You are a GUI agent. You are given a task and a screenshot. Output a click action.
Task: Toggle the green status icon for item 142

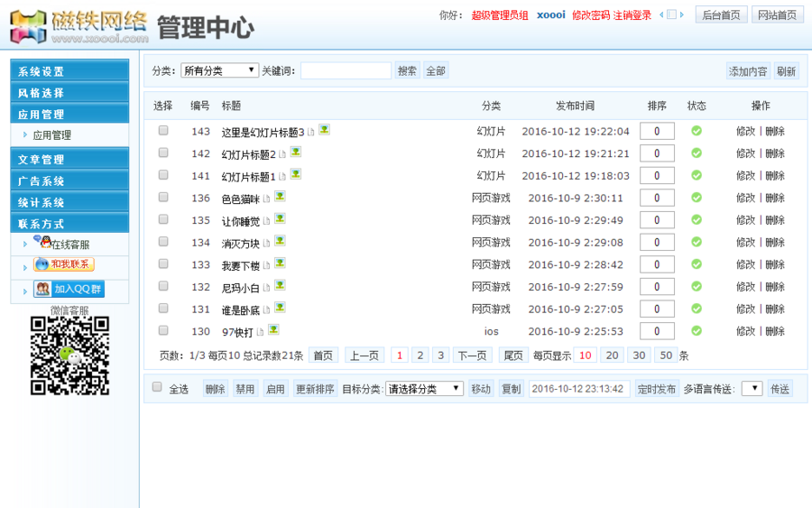697,152
